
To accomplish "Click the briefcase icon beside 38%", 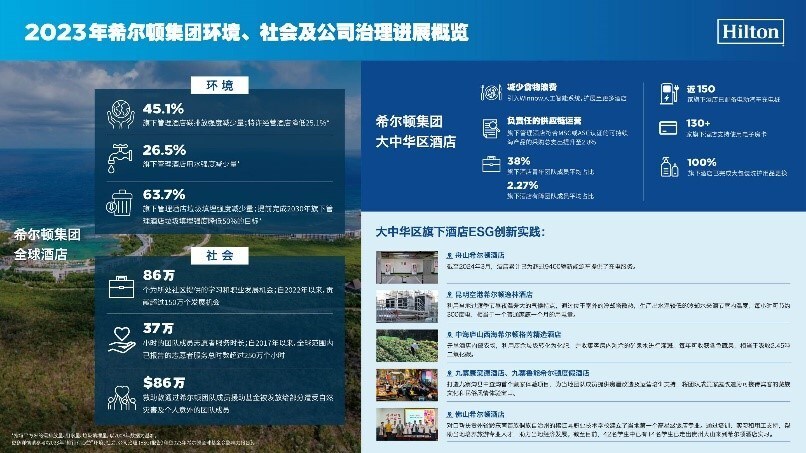I will coord(490,164).
